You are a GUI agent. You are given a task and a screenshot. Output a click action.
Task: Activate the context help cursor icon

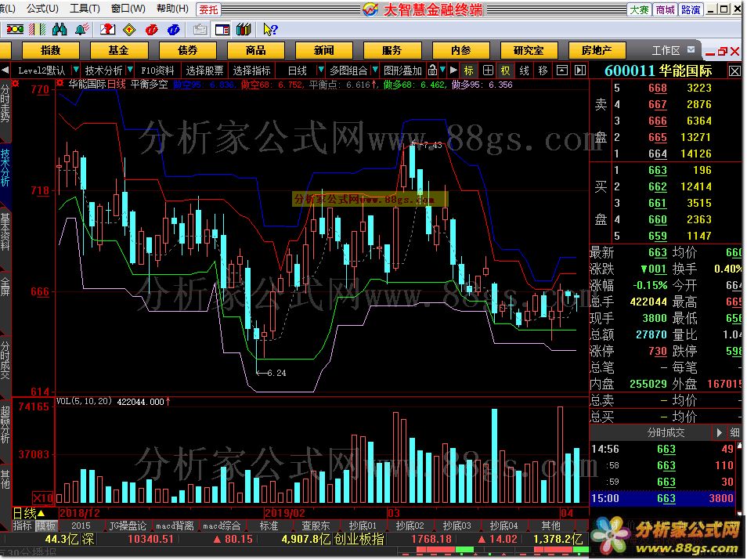click(x=270, y=30)
